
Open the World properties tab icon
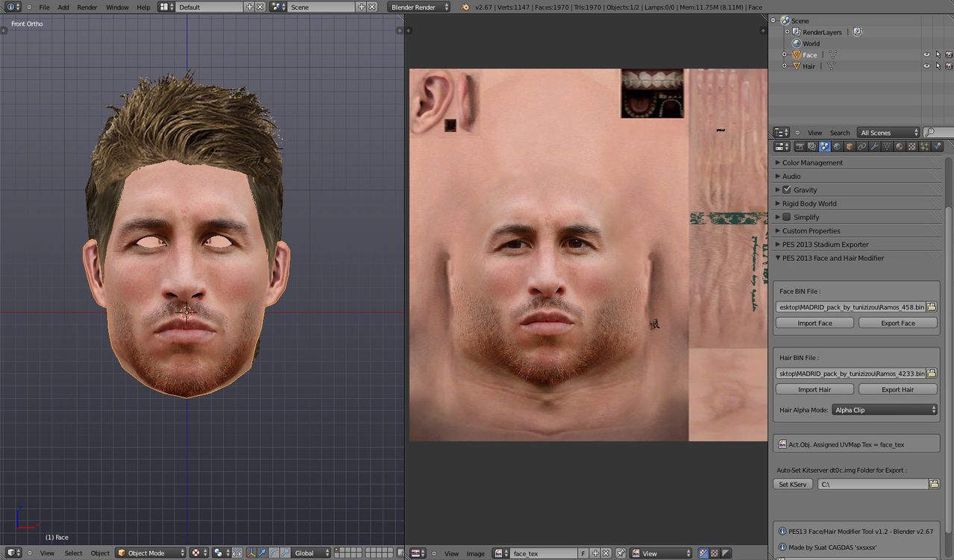click(x=837, y=147)
